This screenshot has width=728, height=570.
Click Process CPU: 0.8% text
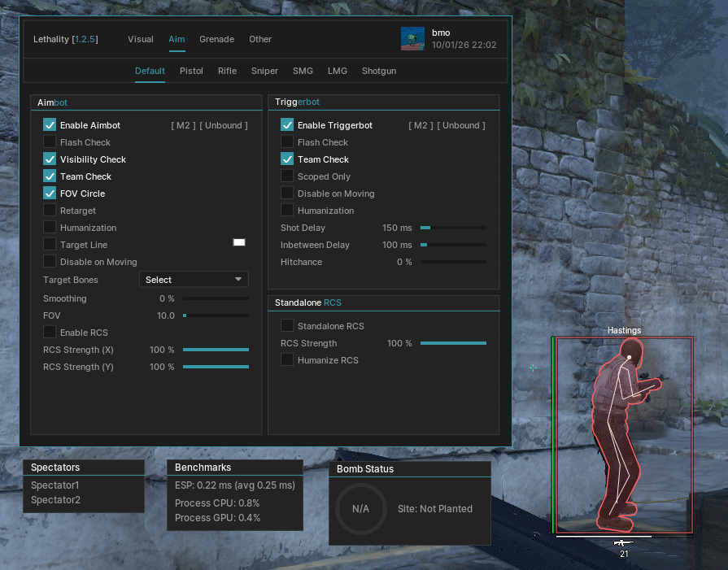[x=217, y=503]
